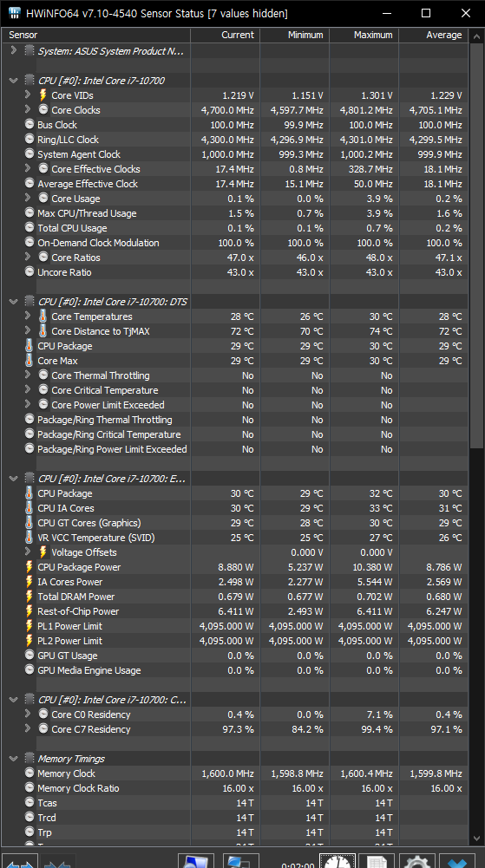Expand Core C0 Residency row
The height and width of the screenshot is (868, 485).
[x=27, y=715]
